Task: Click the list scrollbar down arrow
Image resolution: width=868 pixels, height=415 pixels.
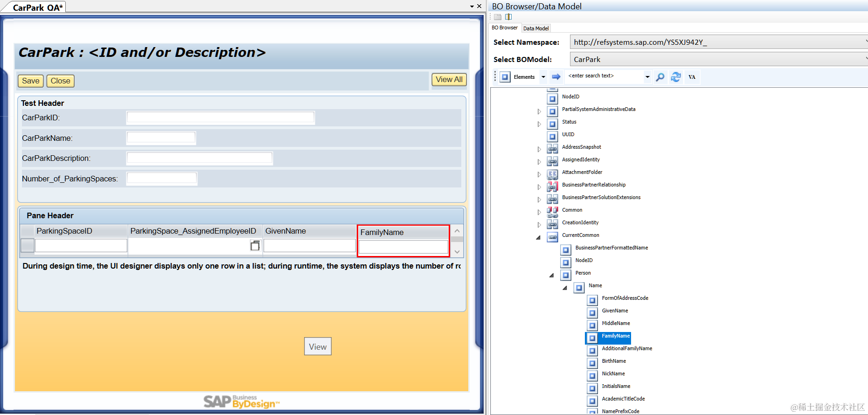Action: point(457,252)
